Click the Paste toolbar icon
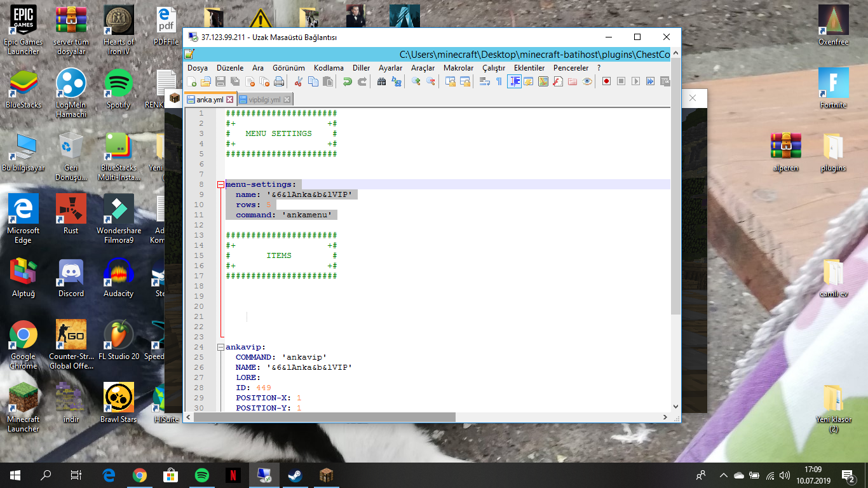This screenshot has height=488, width=868. point(328,81)
